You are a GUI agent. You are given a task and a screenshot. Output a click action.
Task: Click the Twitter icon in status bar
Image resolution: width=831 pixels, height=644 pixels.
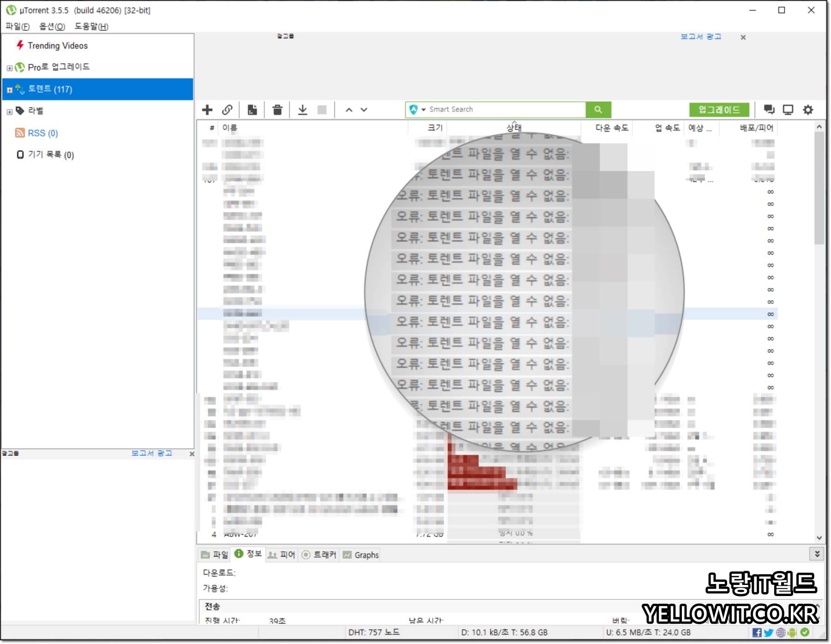[x=769, y=632]
